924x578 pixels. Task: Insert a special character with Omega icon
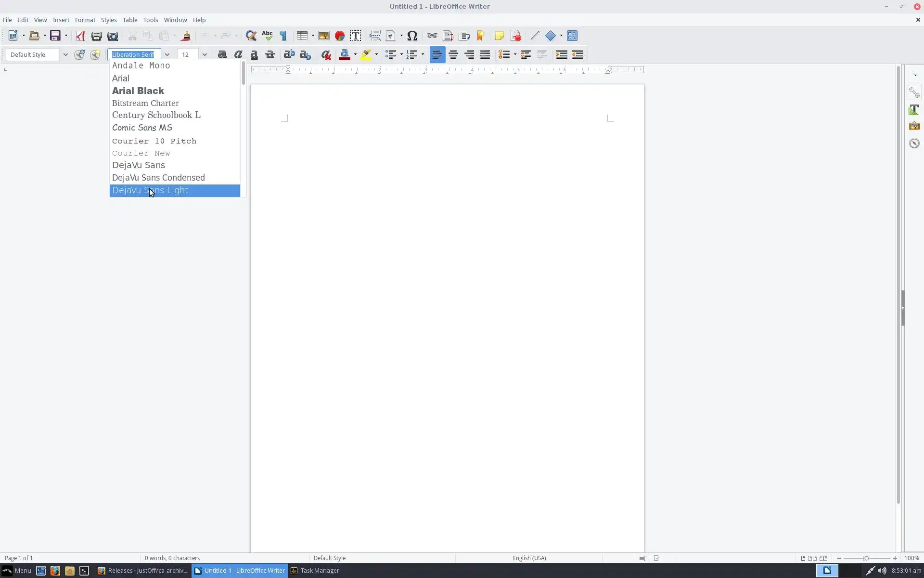(x=412, y=36)
